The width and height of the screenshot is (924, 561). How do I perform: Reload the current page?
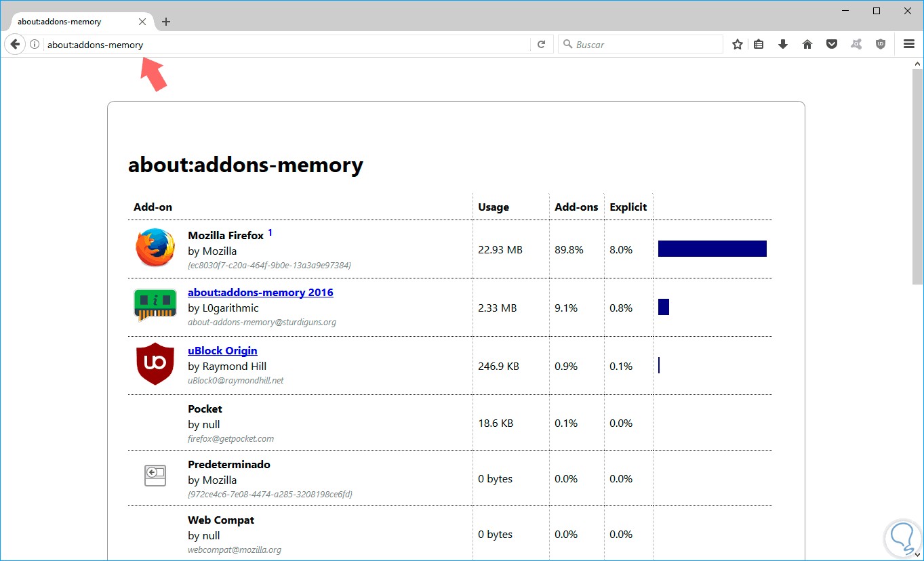[x=541, y=45]
